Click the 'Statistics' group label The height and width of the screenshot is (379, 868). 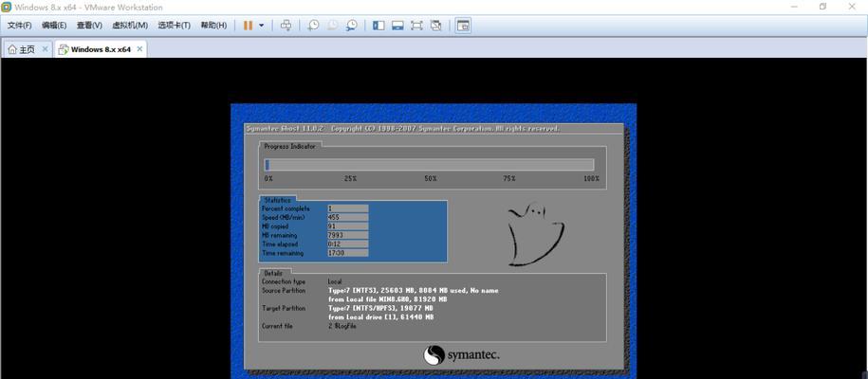(277, 200)
